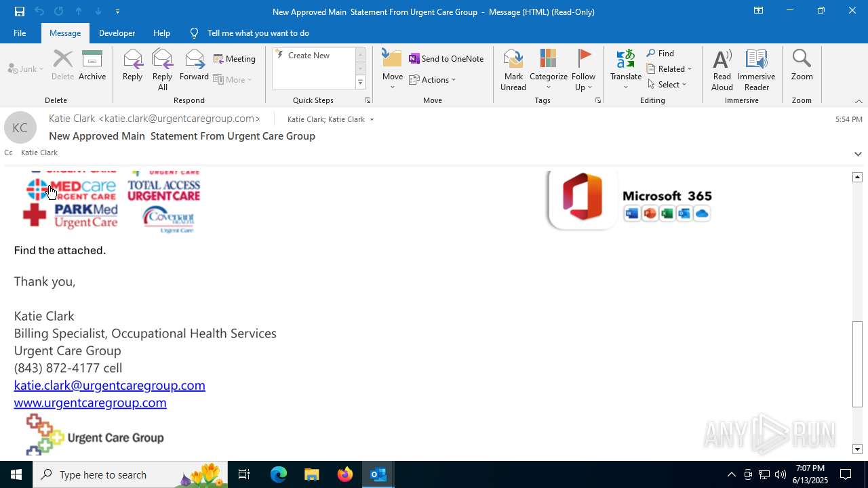Screen dimensions: 868x488
Task: Collapse the ribbon
Action: [x=859, y=101]
